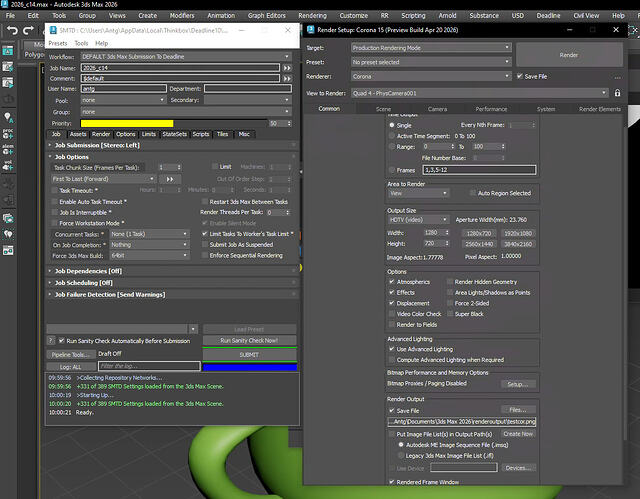Open the Deadline menu
This screenshot has width=640, height=499.
548,16
